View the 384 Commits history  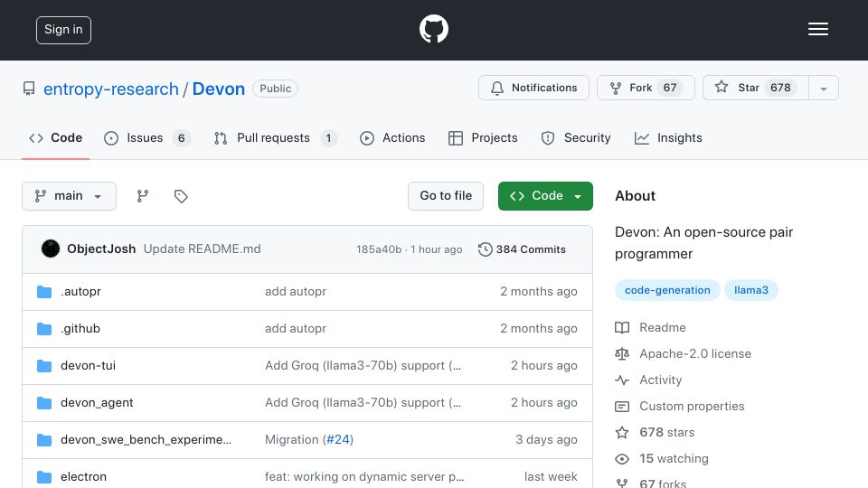[x=522, y=249]
